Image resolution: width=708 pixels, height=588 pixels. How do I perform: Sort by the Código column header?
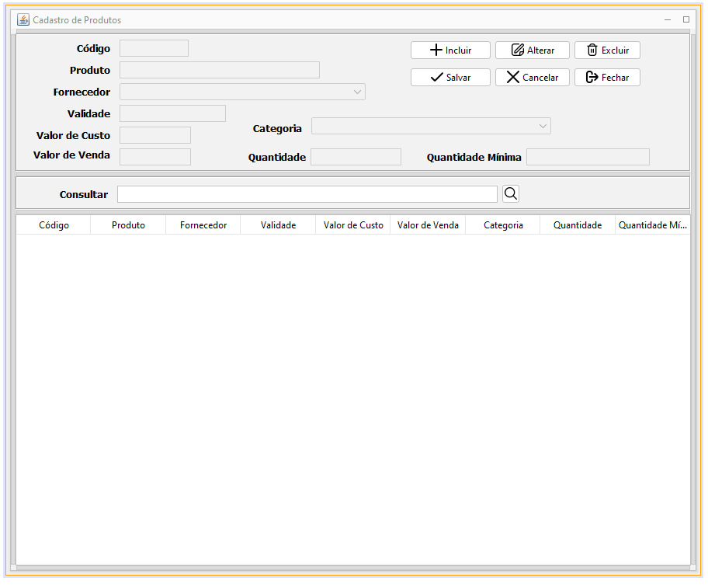(x=52, y=225)
